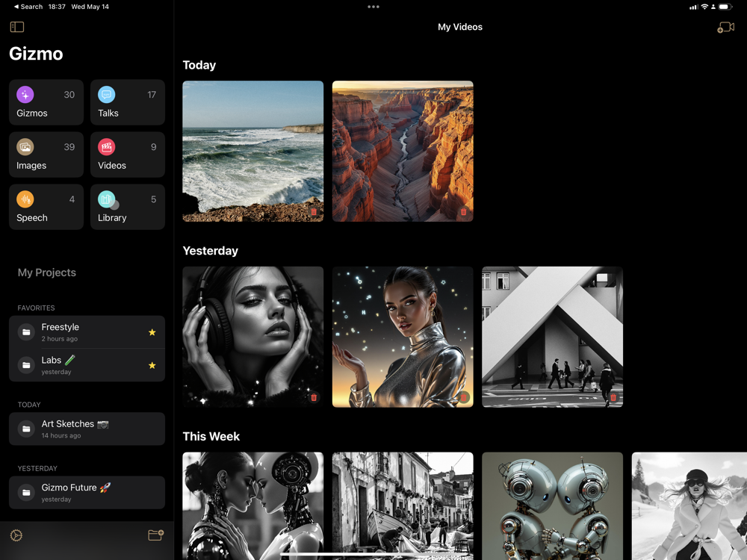
Task: Open the blue Talks chat icon
Action: point(107,94)
